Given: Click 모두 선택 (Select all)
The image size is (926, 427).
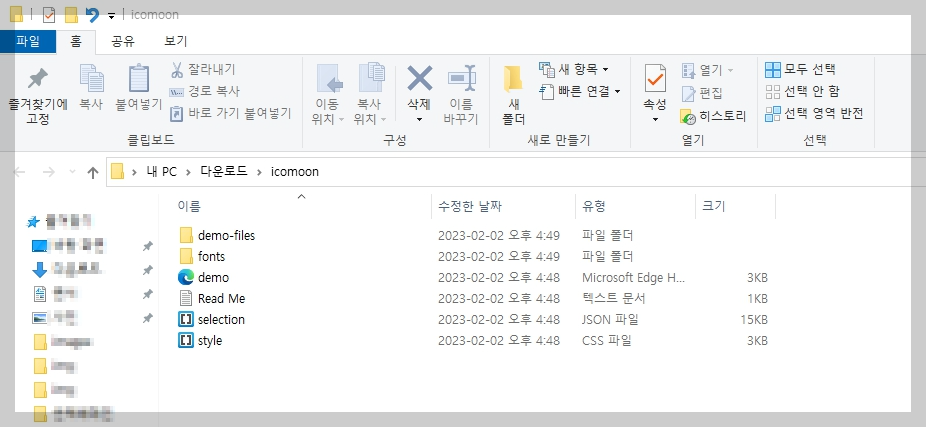Looking at the screenshot, I should tap(800, 69).
